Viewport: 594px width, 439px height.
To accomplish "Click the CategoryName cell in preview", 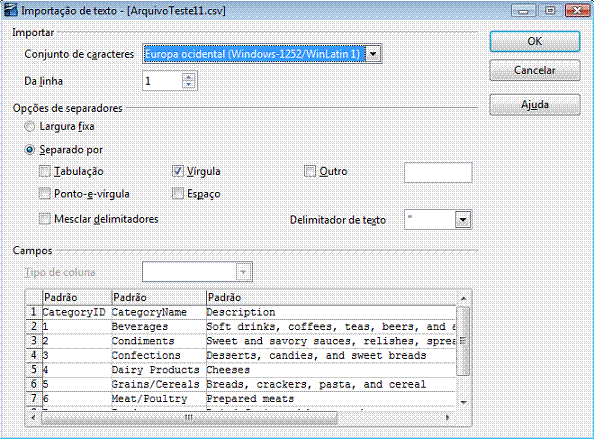I will click(159, 312).
